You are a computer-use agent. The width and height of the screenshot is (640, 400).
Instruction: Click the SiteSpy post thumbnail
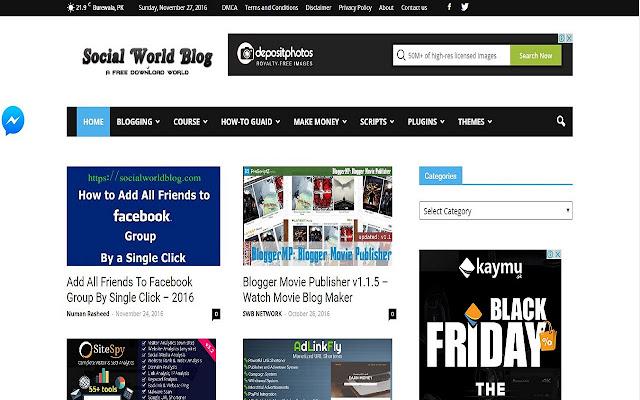point(141,369)
